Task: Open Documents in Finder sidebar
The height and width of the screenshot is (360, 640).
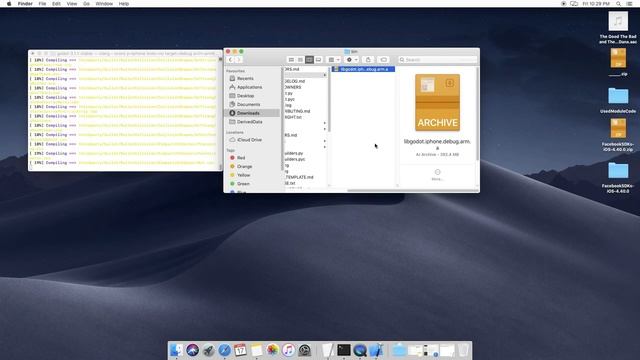Action: pos(248,104)
